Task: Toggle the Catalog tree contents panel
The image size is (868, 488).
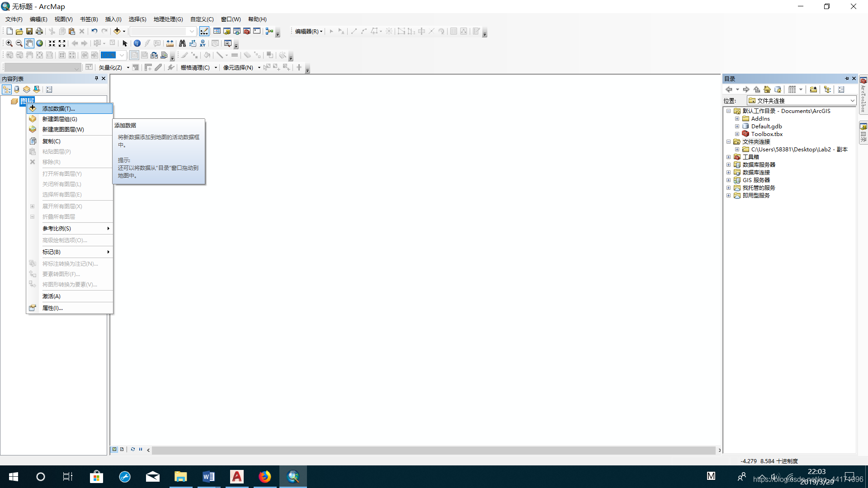Action: pyautogui.click(x=828, y=89)
